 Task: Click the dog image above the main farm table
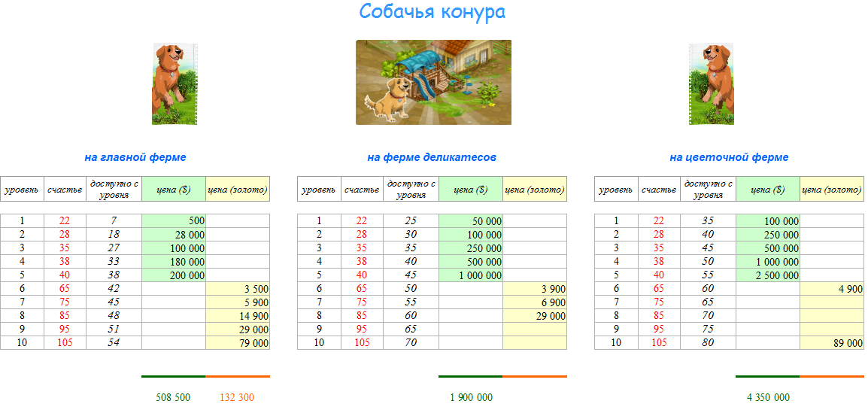coord(175,84)
